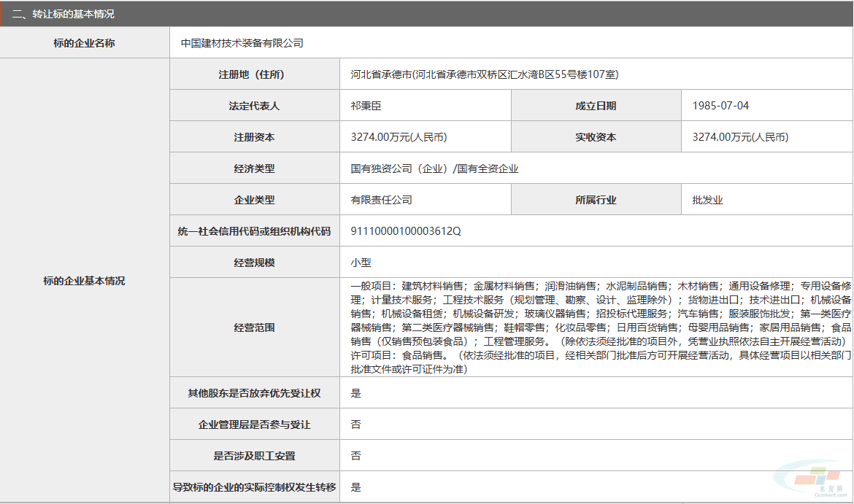Viewport: 854px width, 504px height.
Task: Click the 注册资本 value 3274.00万元
Action: click(399, 137)
